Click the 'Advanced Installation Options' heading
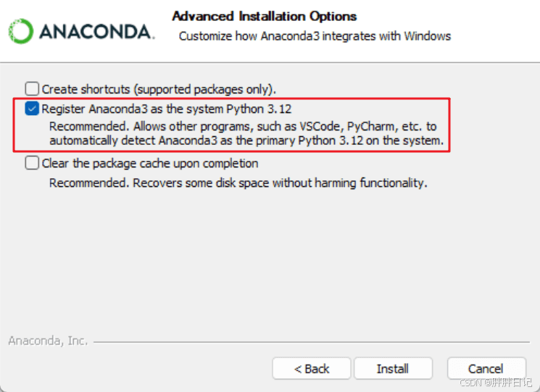This screenshot has width=540, height=392. click(264, 16)
